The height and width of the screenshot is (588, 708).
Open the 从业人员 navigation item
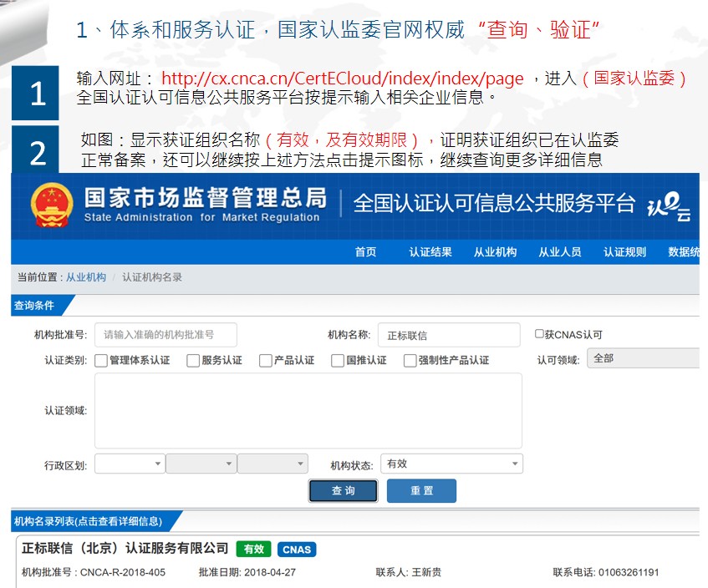[560, 252]
